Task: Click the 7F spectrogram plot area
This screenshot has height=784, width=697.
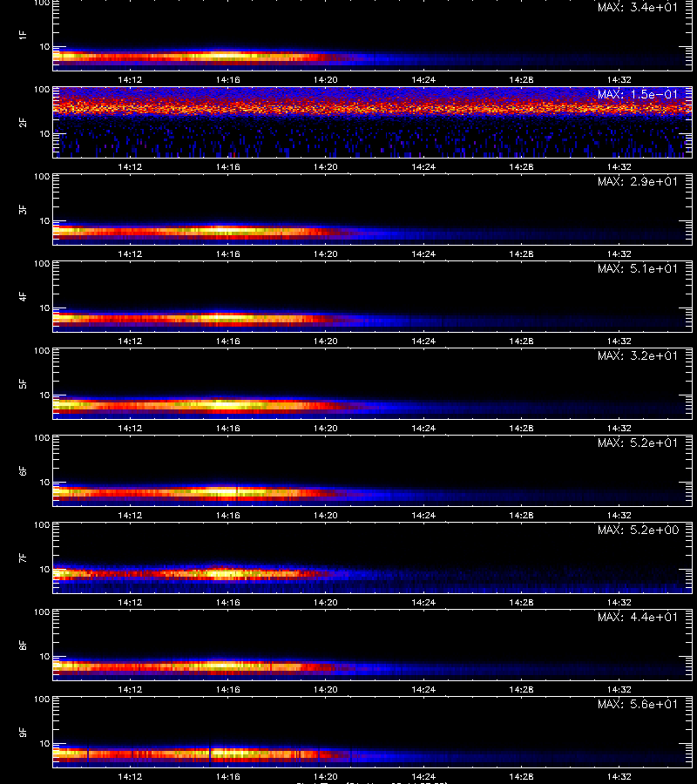Action: (373, 558)
